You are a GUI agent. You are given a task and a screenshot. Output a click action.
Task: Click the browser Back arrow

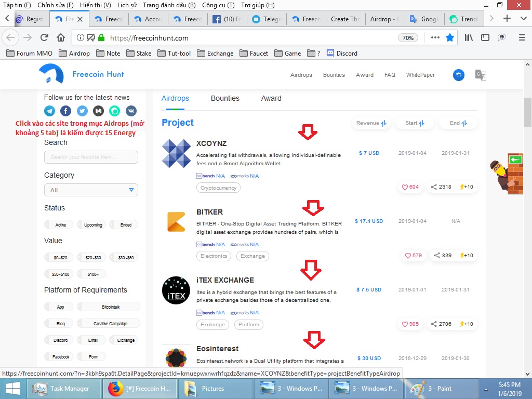click(x=10, y=37)
